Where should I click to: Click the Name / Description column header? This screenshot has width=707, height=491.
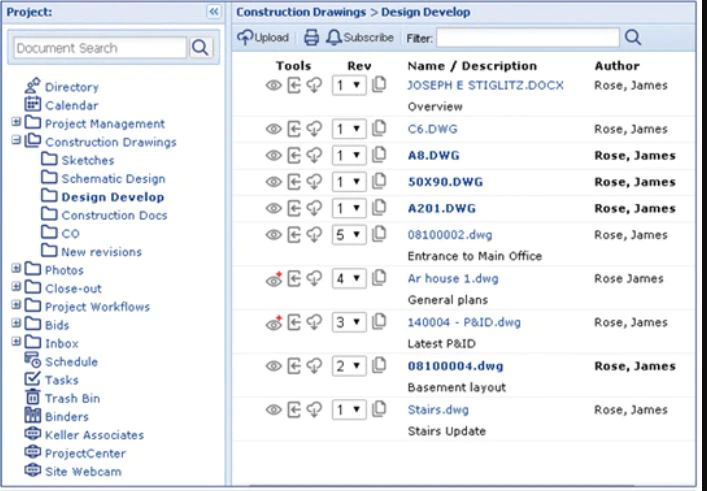coord(472,66)
